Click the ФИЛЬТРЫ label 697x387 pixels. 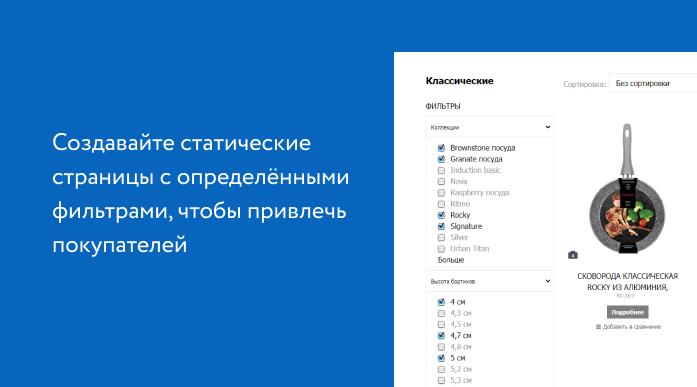443,106
